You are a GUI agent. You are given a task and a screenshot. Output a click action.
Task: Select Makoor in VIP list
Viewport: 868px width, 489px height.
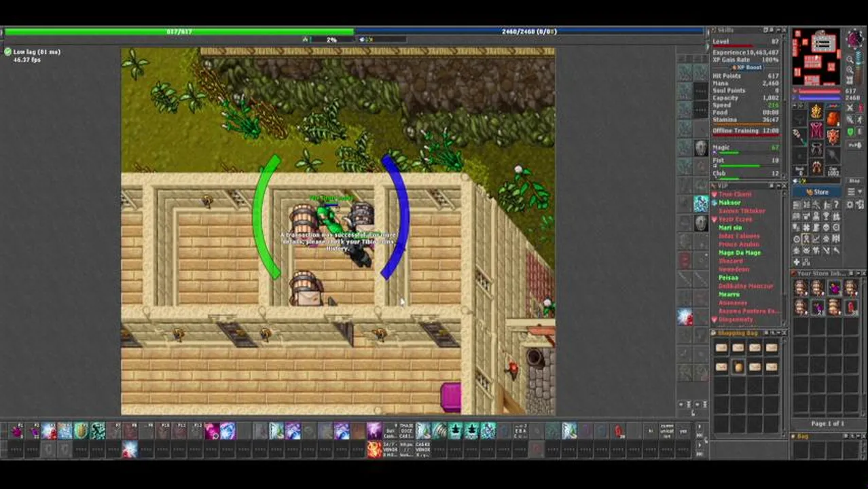pos(729,202)
